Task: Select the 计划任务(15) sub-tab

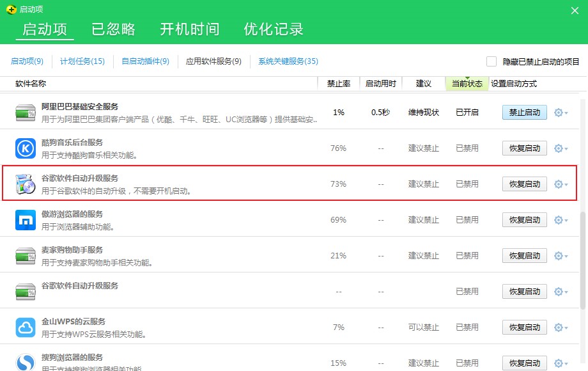Action: click(x=82, y=61)
